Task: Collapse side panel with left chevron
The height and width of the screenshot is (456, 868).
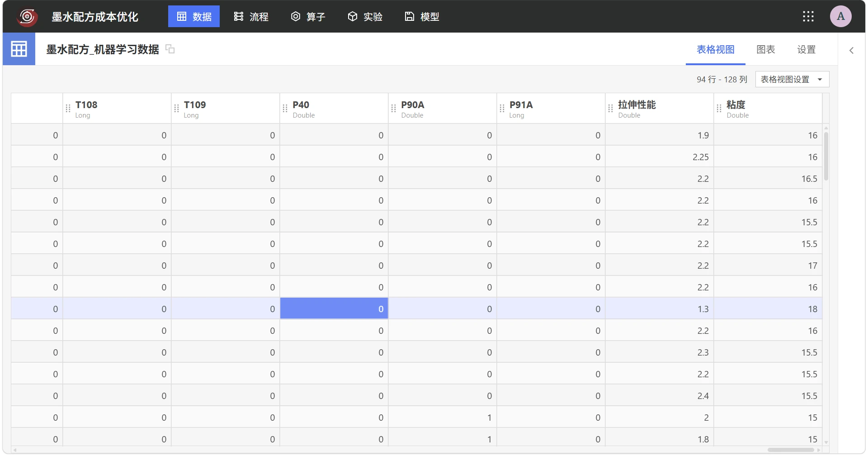Action: [851, 50]
